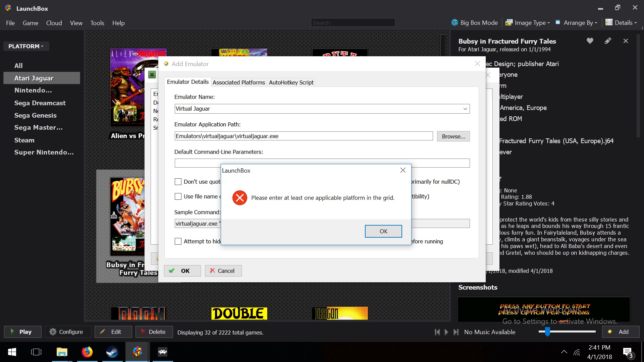Click the Play button in bottom bar
Image resolution: width=644 pixels, height=362 pixels.
coord(23,332)
